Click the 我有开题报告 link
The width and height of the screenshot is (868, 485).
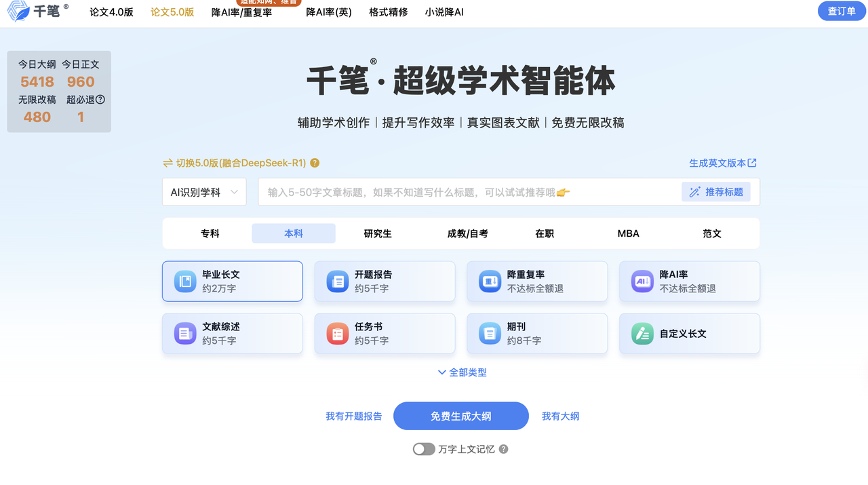(354, 416)
